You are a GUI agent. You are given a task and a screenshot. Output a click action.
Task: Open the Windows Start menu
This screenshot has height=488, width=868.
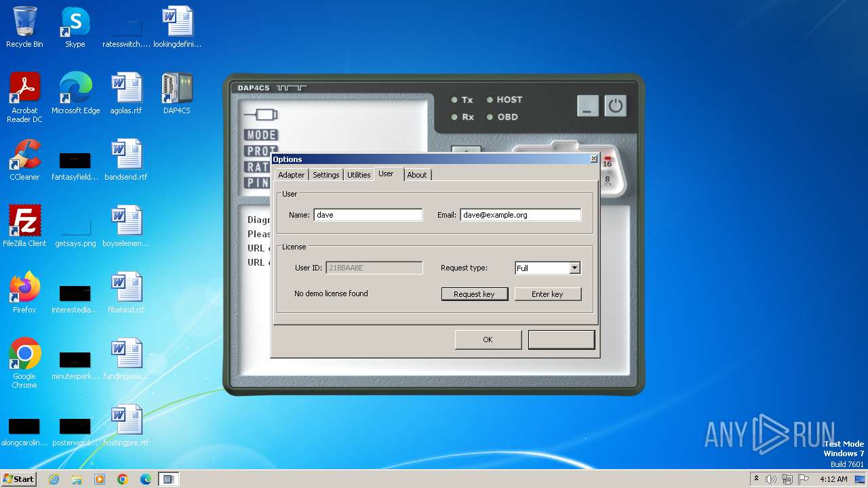[x=19, y=479]
